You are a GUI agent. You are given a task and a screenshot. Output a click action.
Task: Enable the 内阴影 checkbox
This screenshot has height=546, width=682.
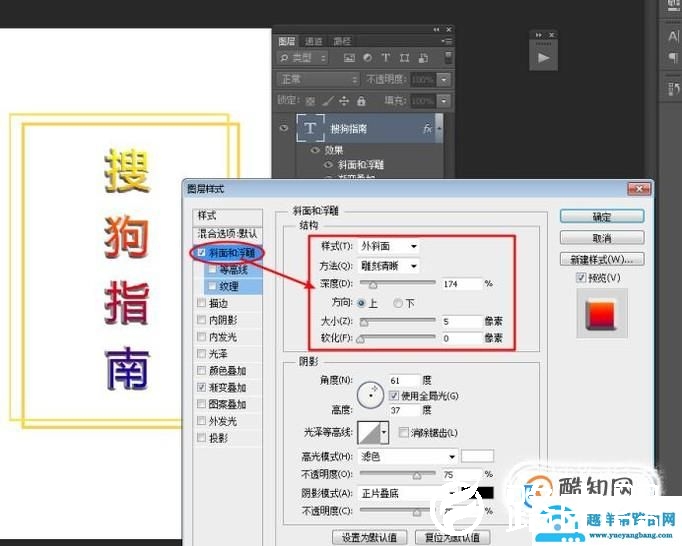click(x=201, y=320)
